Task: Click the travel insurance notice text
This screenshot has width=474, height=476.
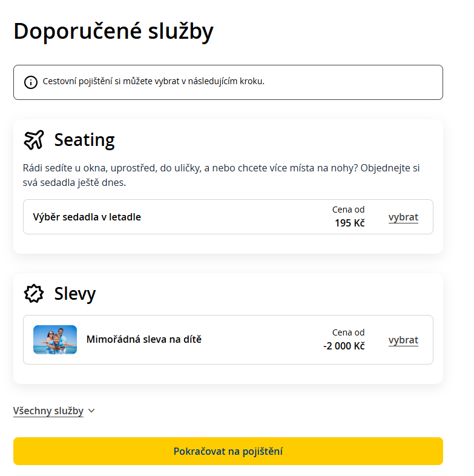Action: (x=153, y=82)
